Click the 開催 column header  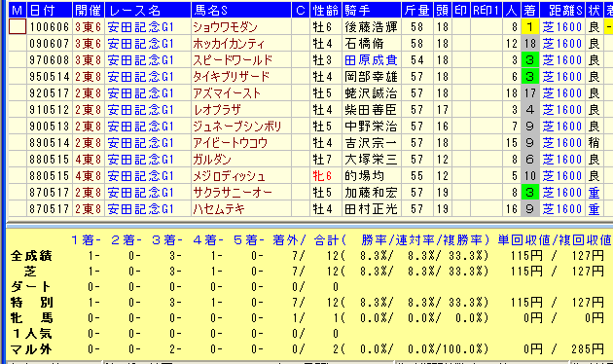(x=89, y=10)
